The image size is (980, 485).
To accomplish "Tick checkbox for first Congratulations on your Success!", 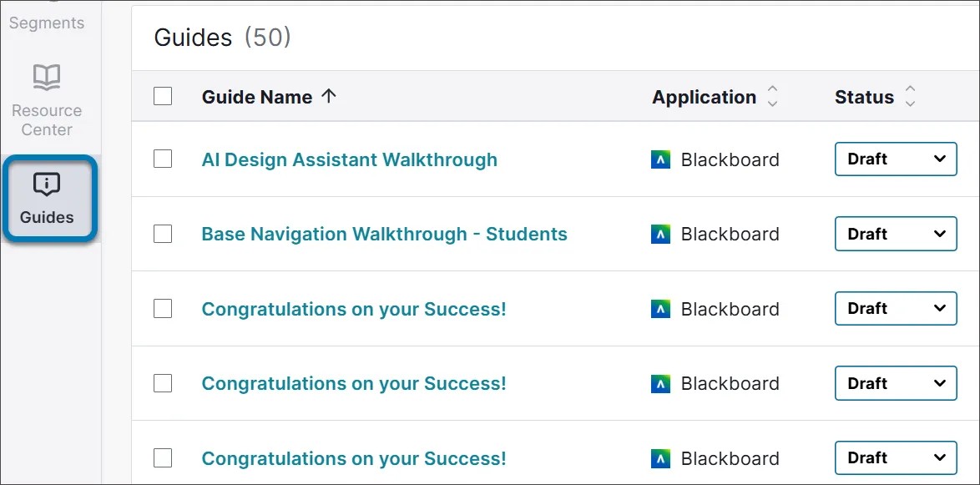I will 163,309.
